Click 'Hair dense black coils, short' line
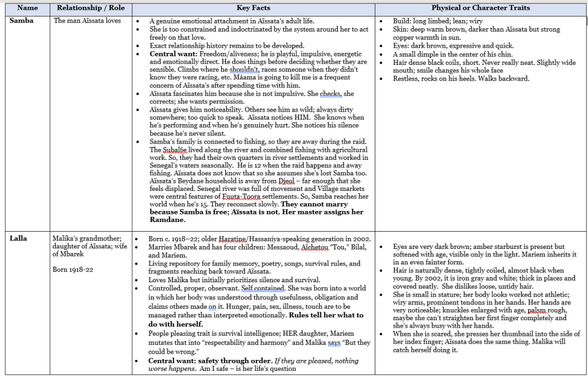The width and height of the screenshot is (588, 380). (x=485, y=62)
